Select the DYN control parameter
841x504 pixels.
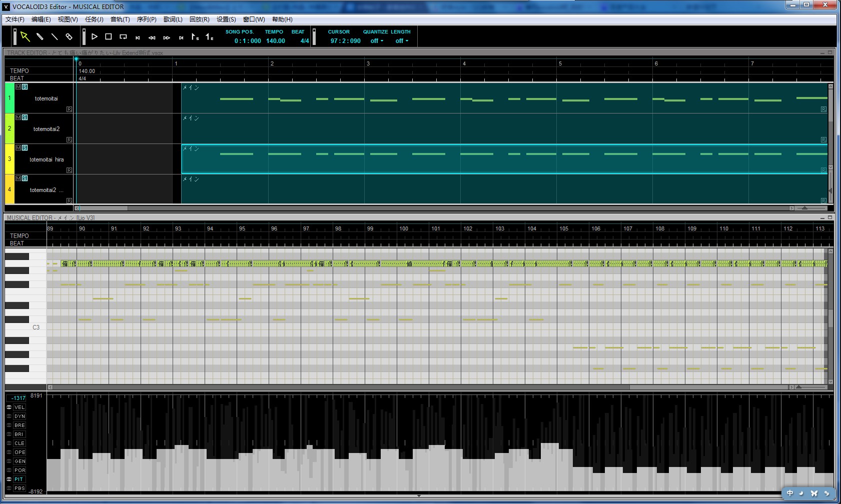tap(20, 416)
